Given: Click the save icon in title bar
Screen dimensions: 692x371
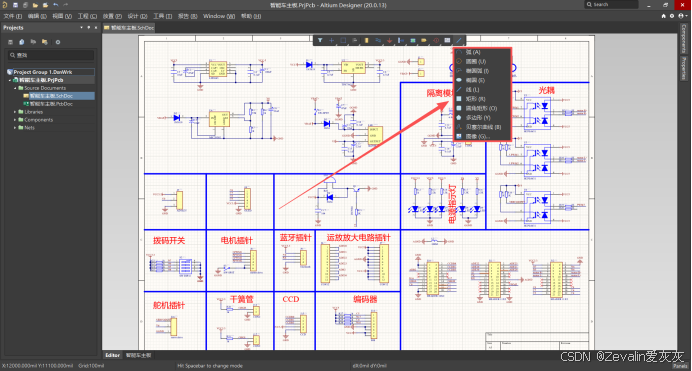Looking at the screenshot, I should [15, 5].
